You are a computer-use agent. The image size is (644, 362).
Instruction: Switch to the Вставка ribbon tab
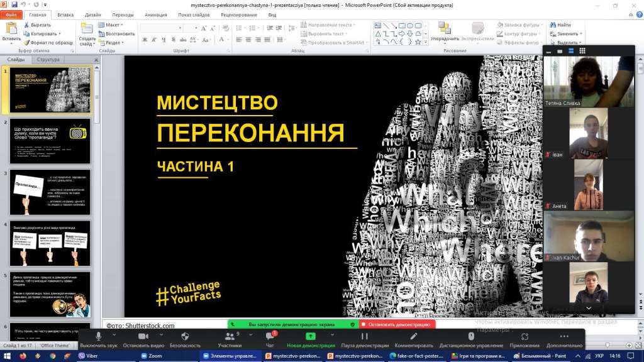pyautogui.click(x=65, y=14)
